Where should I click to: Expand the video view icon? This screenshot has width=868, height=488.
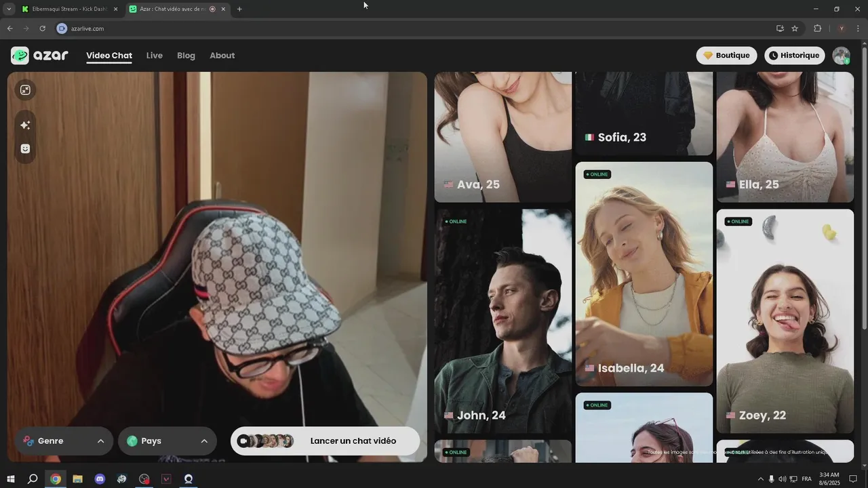click(x=25, y=90)
